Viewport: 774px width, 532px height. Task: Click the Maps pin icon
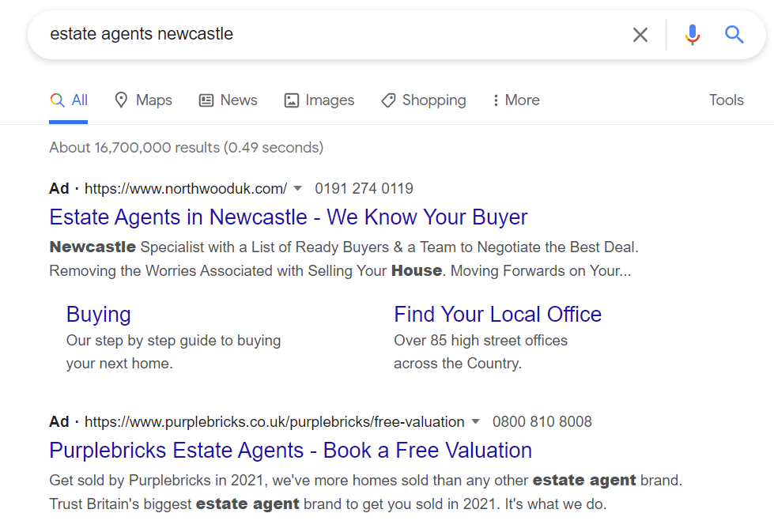(x=121, y=100)
